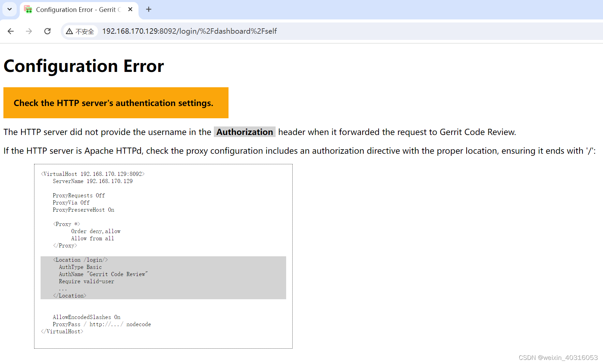The image size is (603, 364).
Task: Click the browser back arrow
Action: (11, 31)
